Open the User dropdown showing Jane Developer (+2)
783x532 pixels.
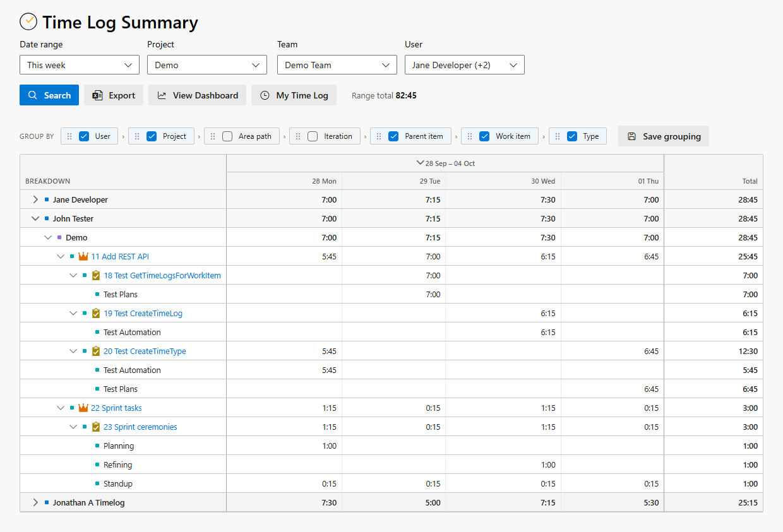[x=465, y=65]
